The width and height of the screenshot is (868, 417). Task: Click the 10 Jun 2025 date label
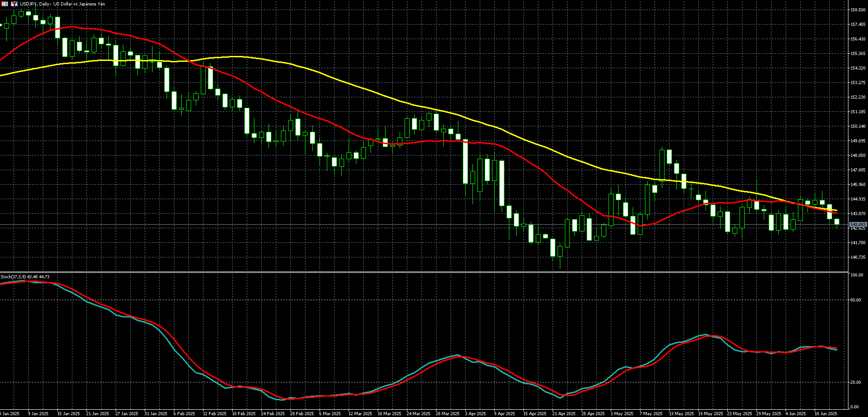826,414
